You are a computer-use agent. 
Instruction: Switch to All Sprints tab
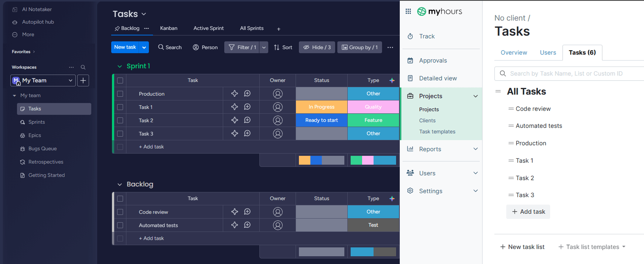[x=252, y=28]
